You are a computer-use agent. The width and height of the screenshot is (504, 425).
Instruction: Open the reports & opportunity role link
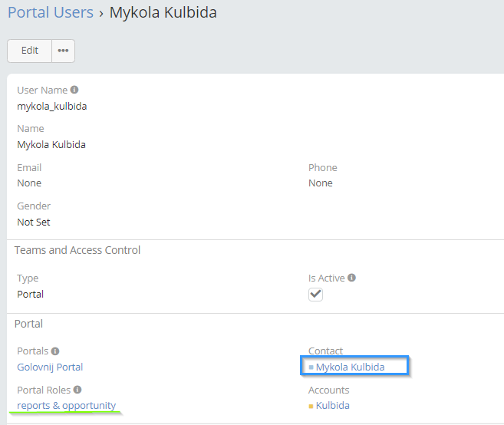[x=66, y=406]
